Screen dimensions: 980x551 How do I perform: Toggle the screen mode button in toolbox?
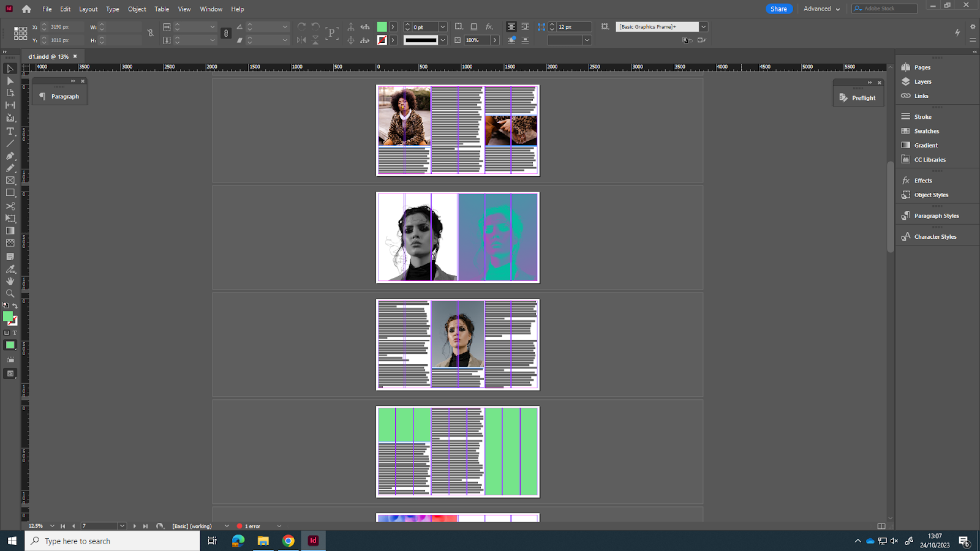point(10,373)
